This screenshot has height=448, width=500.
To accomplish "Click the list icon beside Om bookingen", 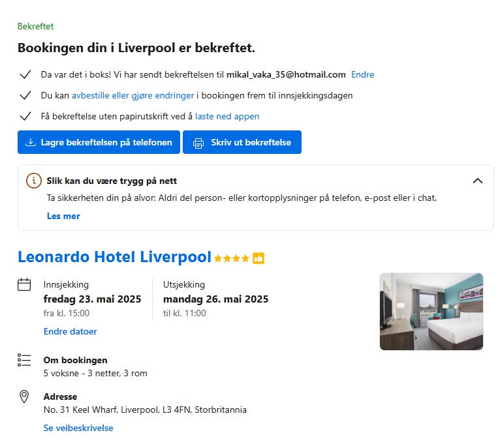I will click(x=24, y=360).
